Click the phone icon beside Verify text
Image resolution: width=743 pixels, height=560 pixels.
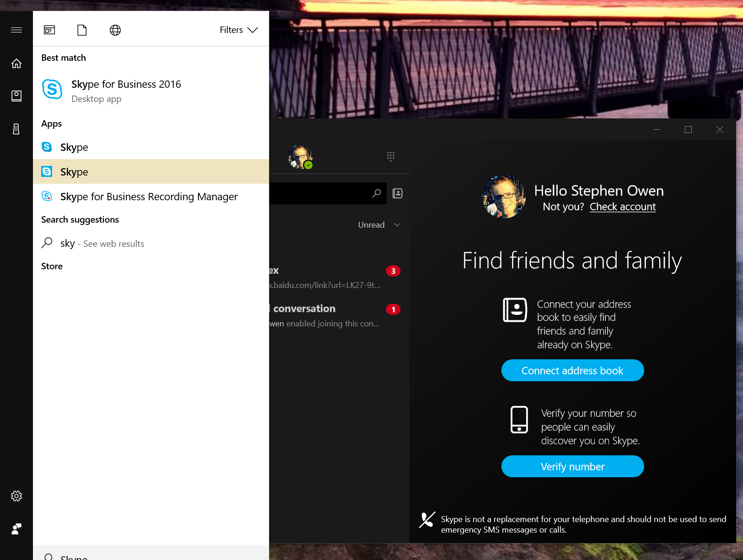point(519,419)
